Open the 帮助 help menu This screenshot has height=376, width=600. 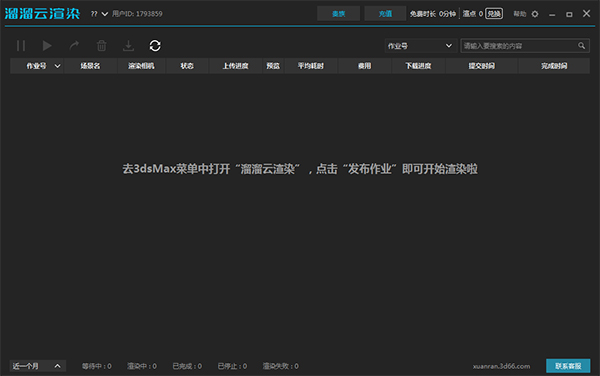pos(520,14)
